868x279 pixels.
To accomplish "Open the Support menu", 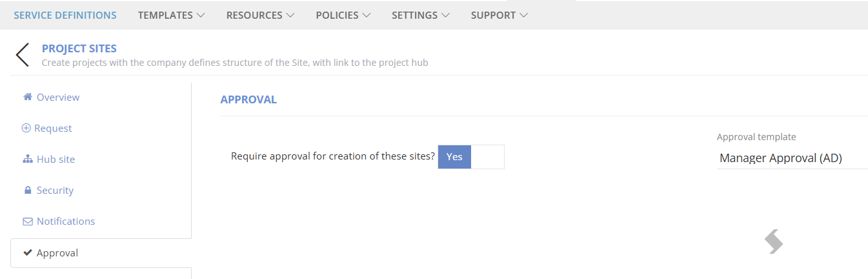I will pos(500,15).
